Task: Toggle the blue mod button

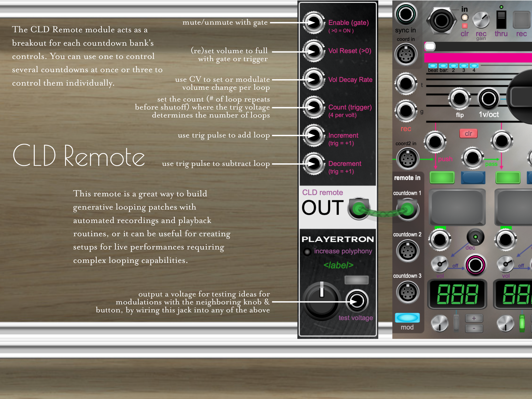Action: [407, 318]
